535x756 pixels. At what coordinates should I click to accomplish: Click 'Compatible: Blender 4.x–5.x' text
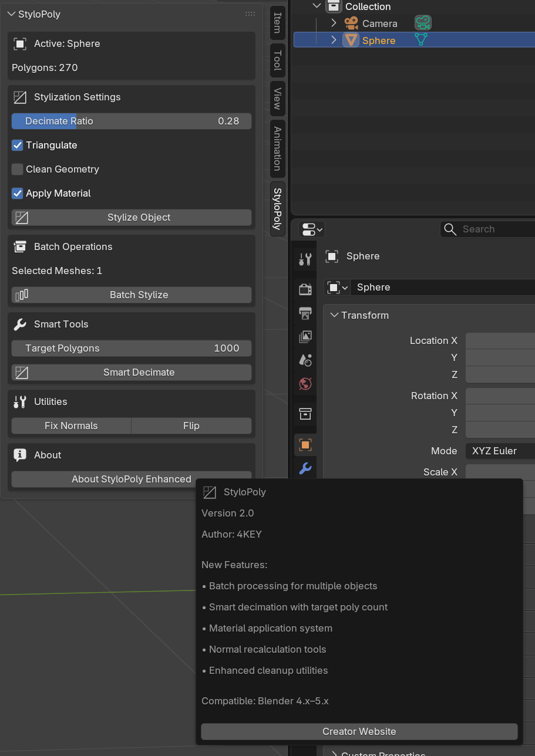point(265,701)
